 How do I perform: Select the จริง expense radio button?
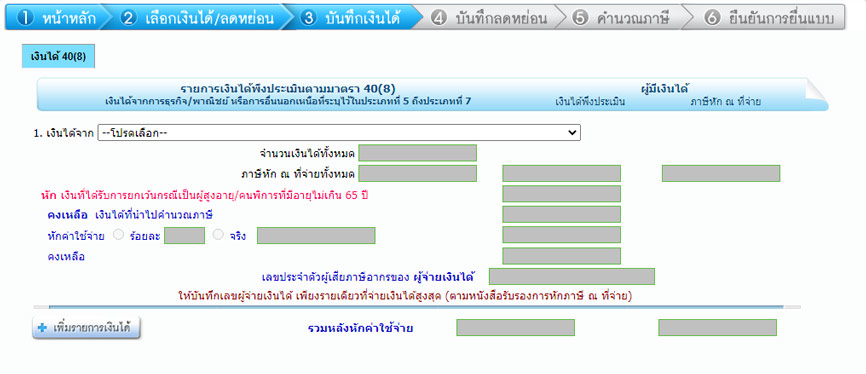click(x=218, y=235)
